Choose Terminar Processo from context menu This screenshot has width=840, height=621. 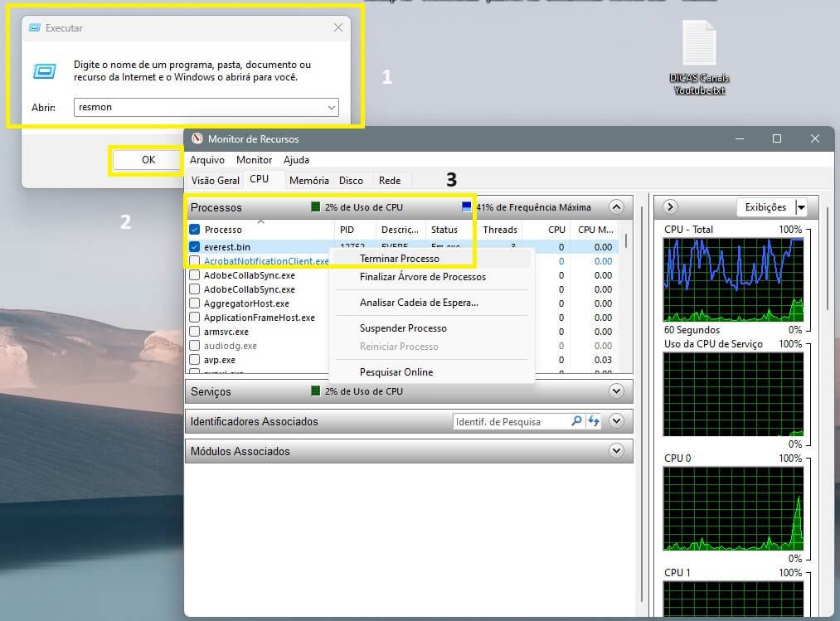click(x=432, y=259)
